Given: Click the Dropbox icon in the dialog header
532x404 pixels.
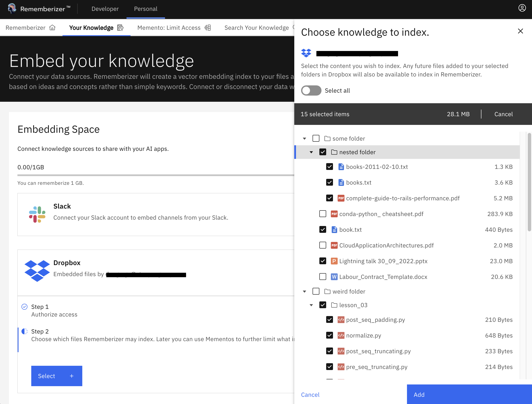Looking at the screenshot, I should tap(306, 53).
